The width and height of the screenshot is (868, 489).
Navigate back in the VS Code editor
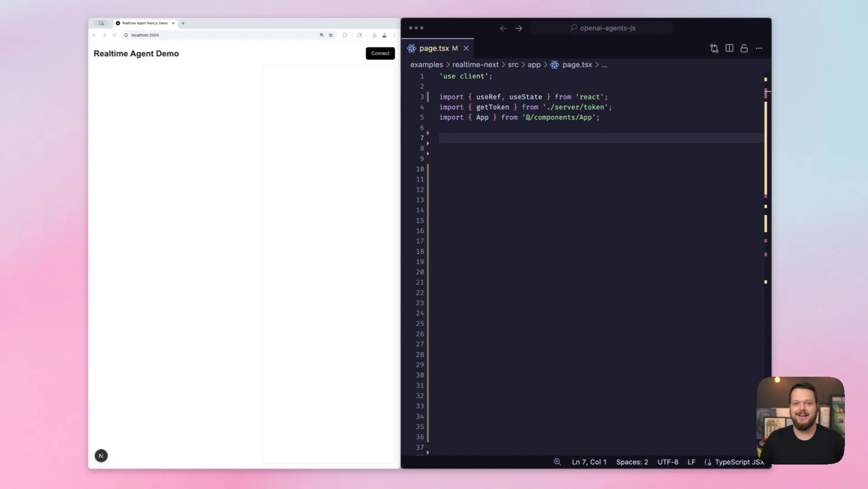pos(503,28)
